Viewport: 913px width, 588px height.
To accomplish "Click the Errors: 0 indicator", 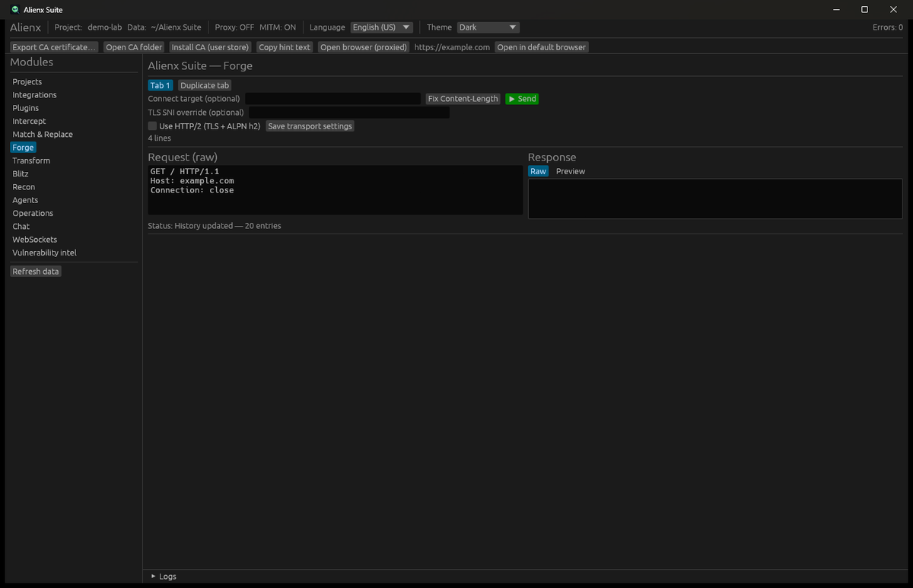I will pyautogui.click(x=888, y=27).
